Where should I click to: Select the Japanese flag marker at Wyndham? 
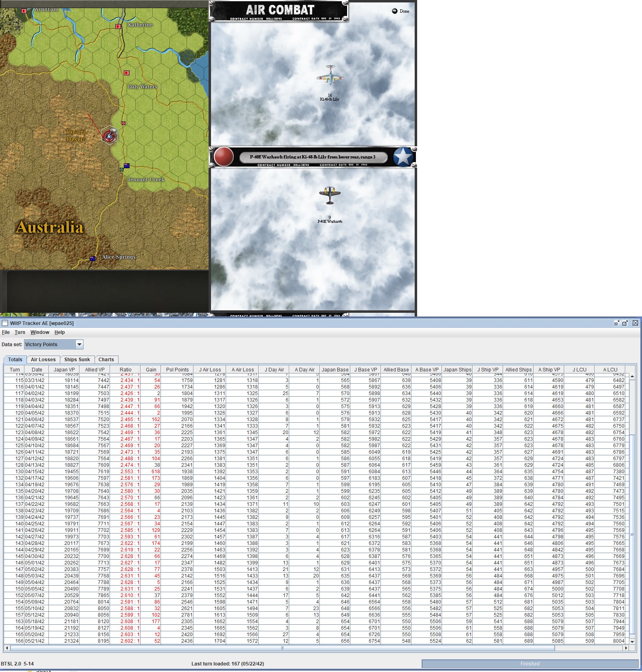24,11
